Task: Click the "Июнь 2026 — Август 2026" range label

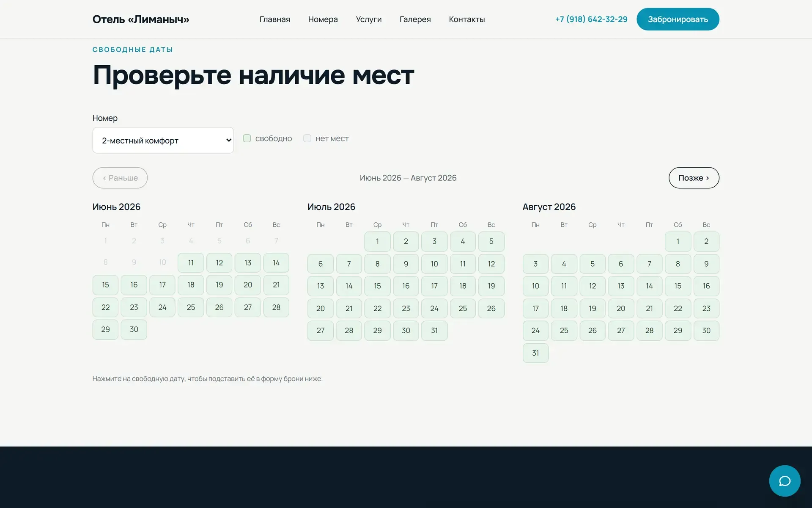Action: click(408, 178)
